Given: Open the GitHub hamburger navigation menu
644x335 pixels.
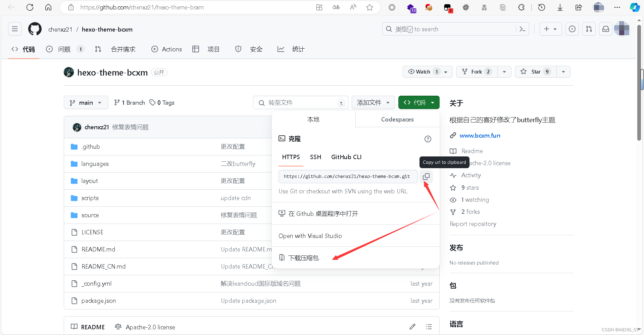Looking at the screenshot, I should [15, 29].
